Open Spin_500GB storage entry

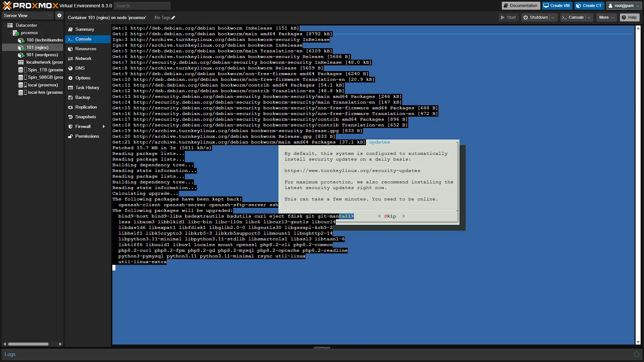45,77
